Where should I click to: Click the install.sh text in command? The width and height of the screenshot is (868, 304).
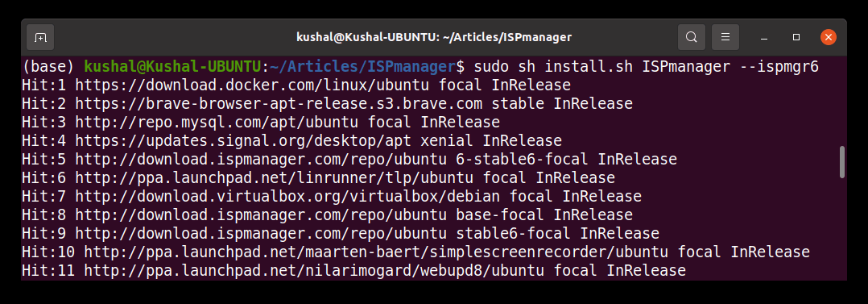(589, 67)
